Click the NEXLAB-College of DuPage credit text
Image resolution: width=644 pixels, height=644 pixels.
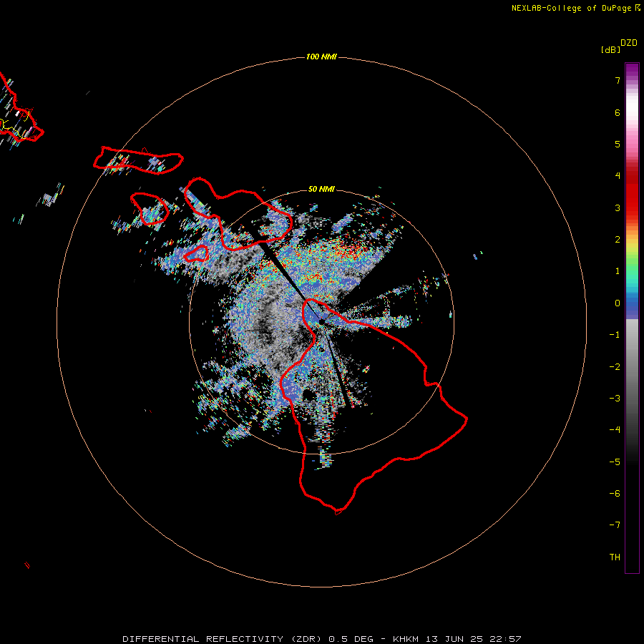(571, 8)
